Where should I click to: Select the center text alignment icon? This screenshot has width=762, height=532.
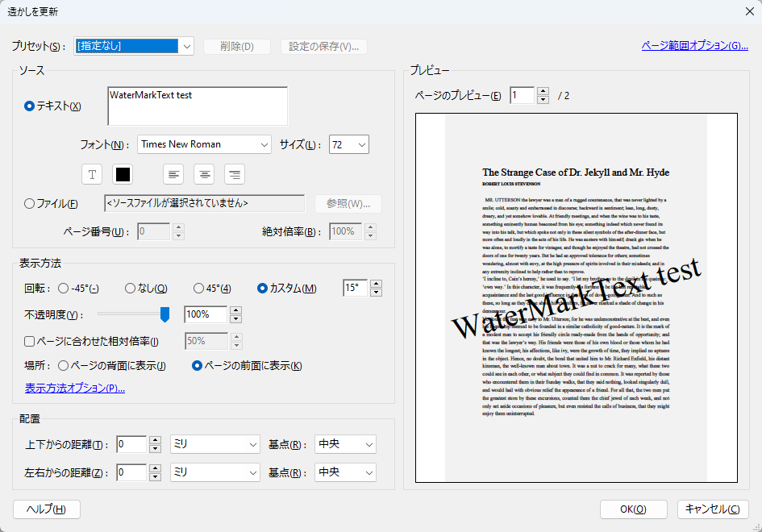pos(204,174)
